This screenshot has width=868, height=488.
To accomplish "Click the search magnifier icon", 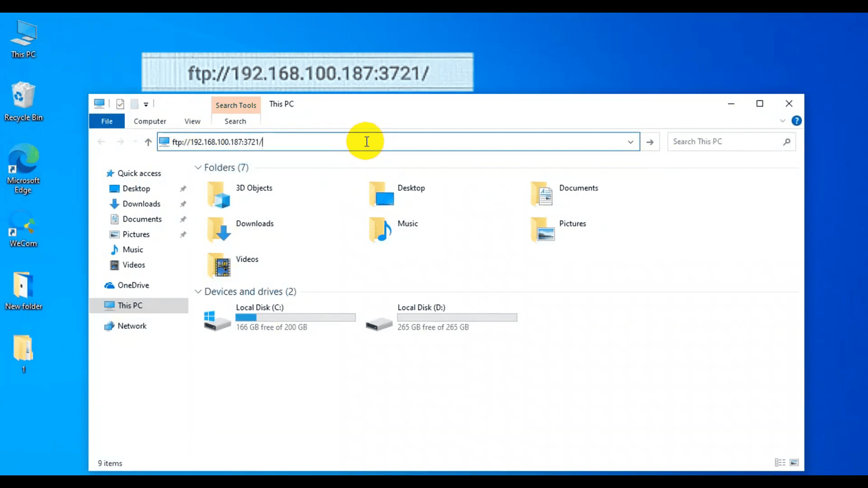I will point(787,142).
